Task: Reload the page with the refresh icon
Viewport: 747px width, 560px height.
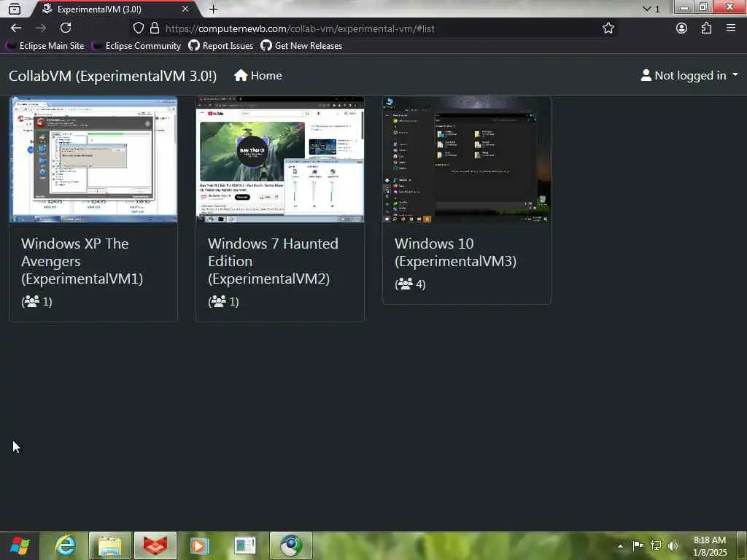Action: (66, 28)
